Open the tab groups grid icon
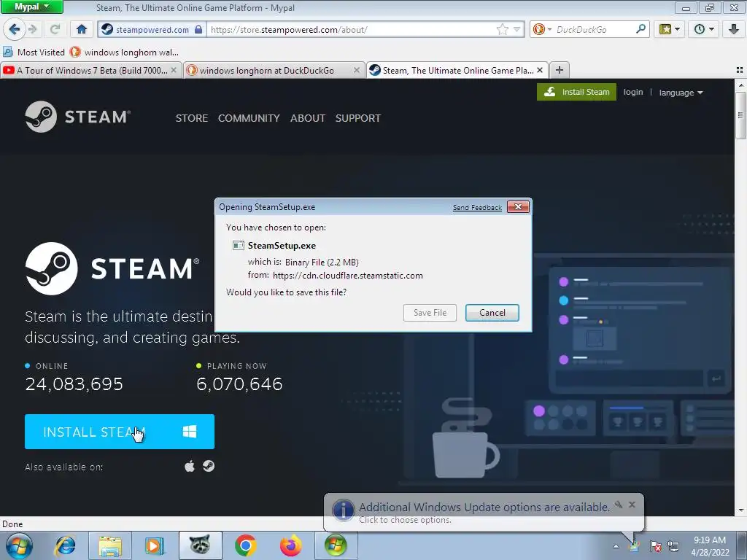Image resolution: width=747 pixels, height=560 pixels. click(x=740, y=70)
